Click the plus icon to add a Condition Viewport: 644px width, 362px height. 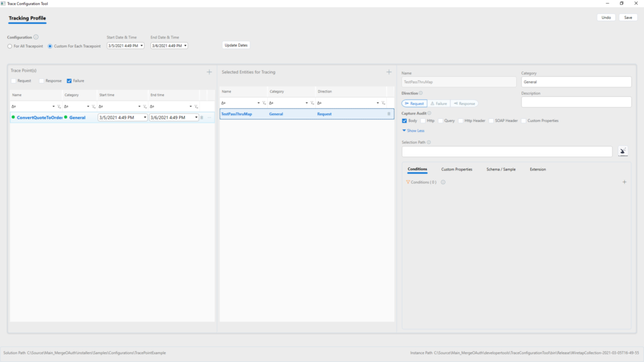624,182
